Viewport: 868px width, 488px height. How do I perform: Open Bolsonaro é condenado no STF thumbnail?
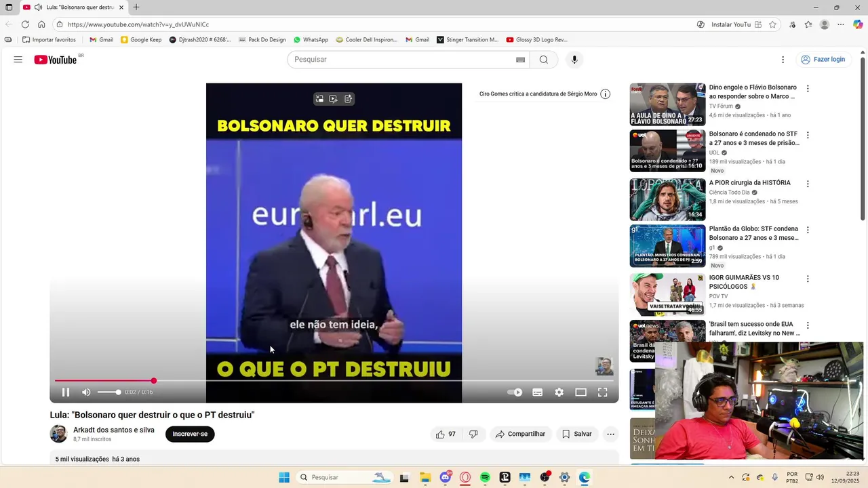coord(667,151)
